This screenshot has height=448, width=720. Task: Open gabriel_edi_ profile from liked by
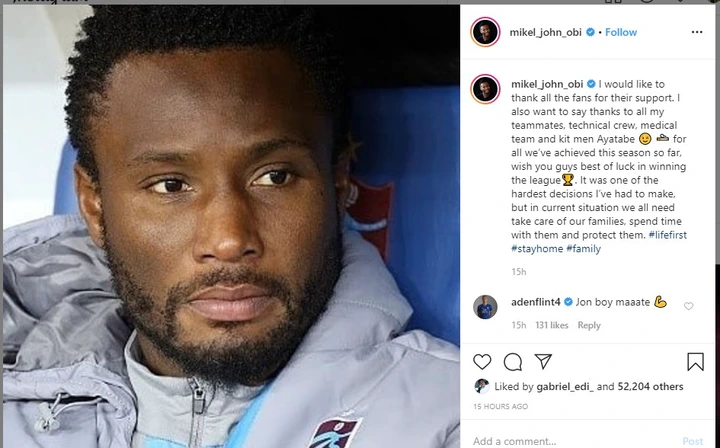coord(565,387)
